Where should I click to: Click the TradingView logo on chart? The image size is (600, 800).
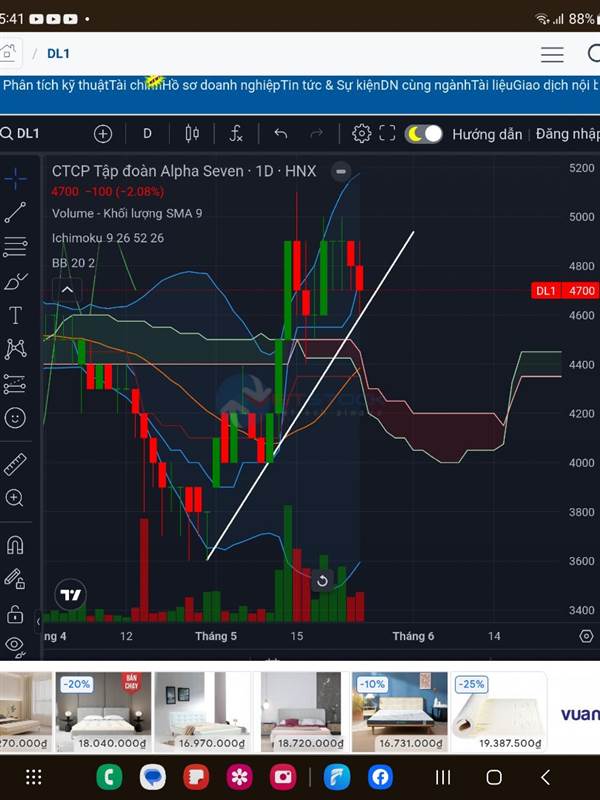click(70, 595)
